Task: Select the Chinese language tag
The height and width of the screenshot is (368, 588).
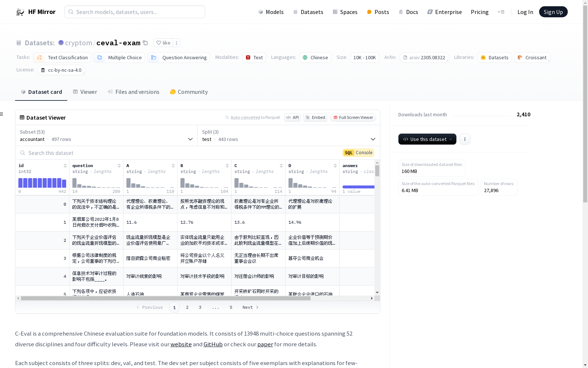Action: coord(315,57)
